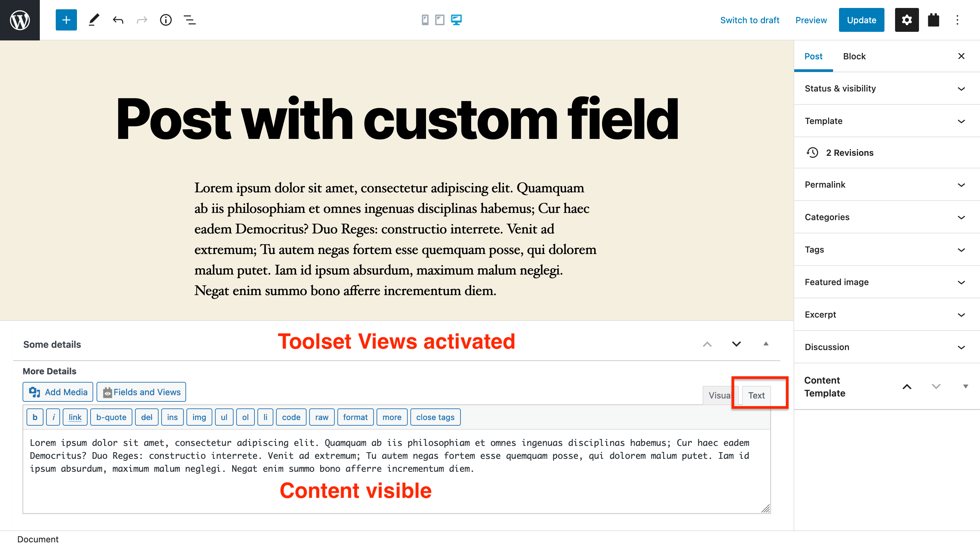Screen dimensions: 980x547
Task: Switch to the Block tab
Action: [x=854, y=56]
